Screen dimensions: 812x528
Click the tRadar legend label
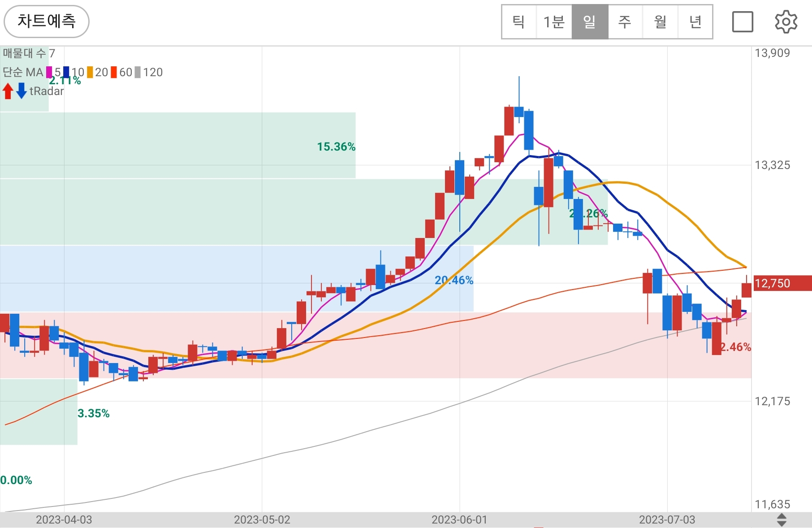(47, 91)
